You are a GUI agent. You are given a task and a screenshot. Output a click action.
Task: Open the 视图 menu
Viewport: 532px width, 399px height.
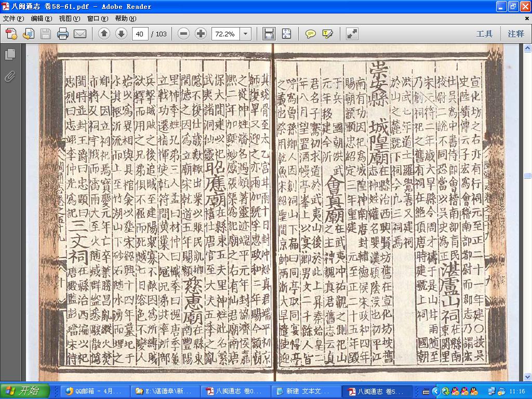(x=69, y=18)
